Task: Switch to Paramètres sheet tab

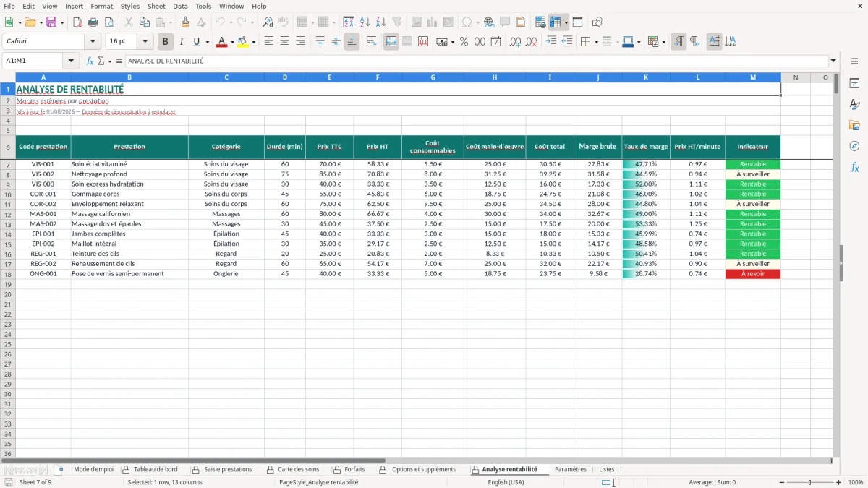Action: pos(571,470)
